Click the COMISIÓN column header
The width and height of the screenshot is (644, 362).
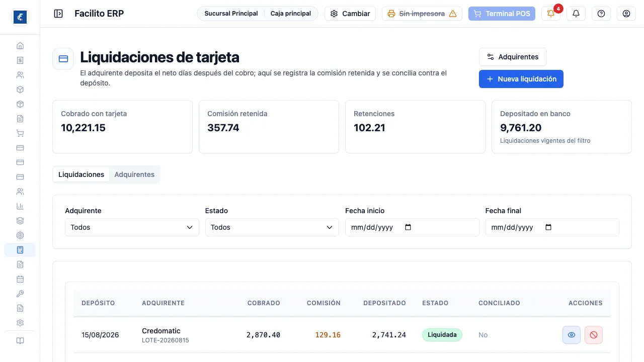pos(324,303)
